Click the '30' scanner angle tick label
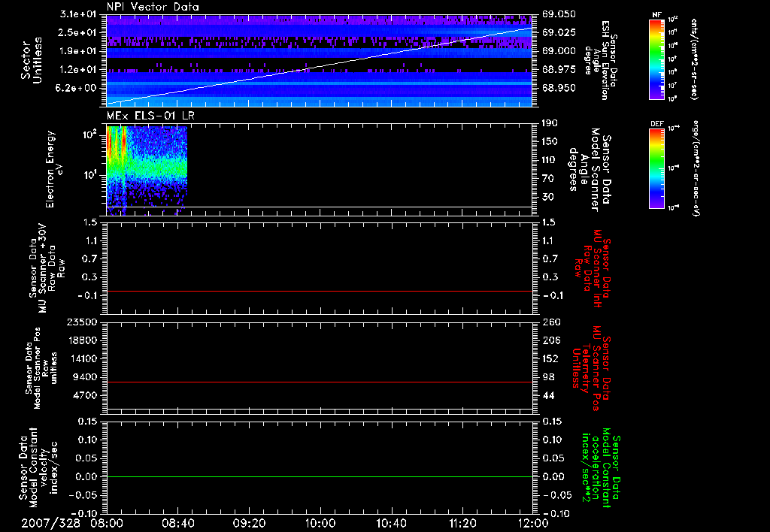Viewport: 770px width, 532px height. pyautogui.click(x=547, y=197)
